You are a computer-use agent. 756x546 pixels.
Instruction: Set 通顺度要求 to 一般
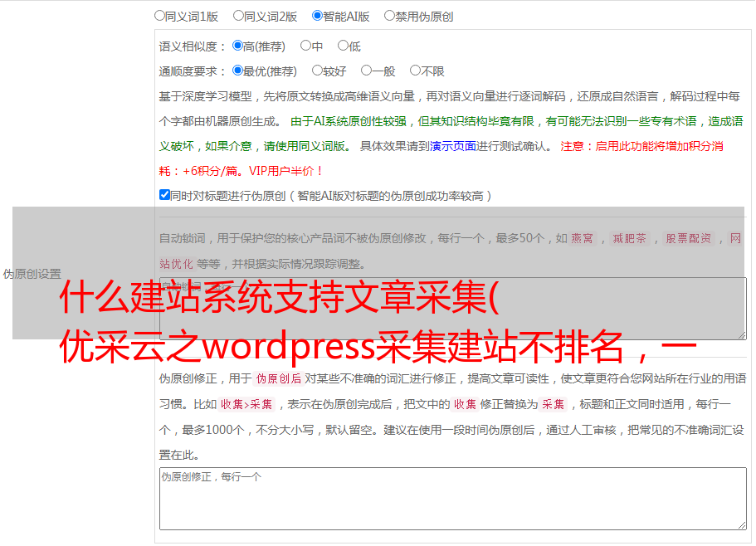coord(367,71)
